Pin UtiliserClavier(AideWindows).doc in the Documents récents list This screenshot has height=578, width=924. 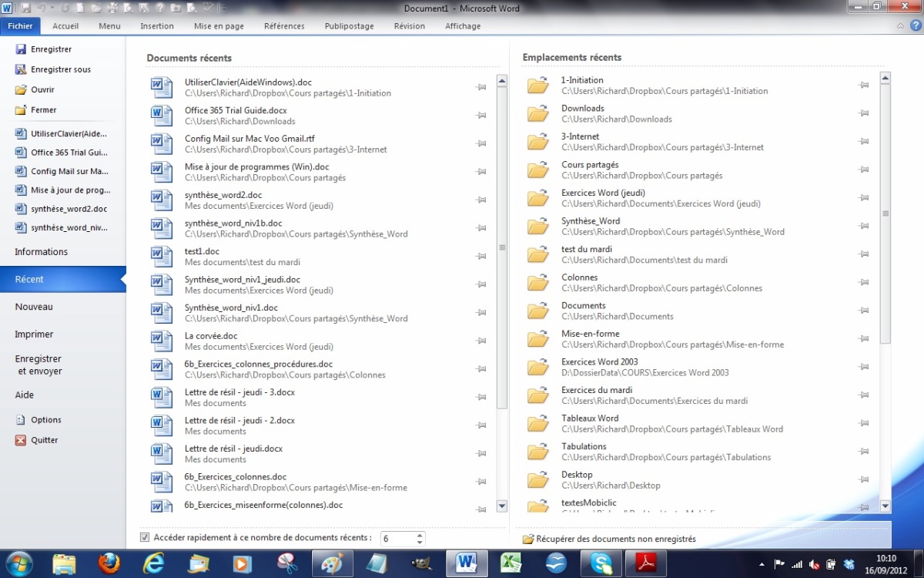point(481,87)
